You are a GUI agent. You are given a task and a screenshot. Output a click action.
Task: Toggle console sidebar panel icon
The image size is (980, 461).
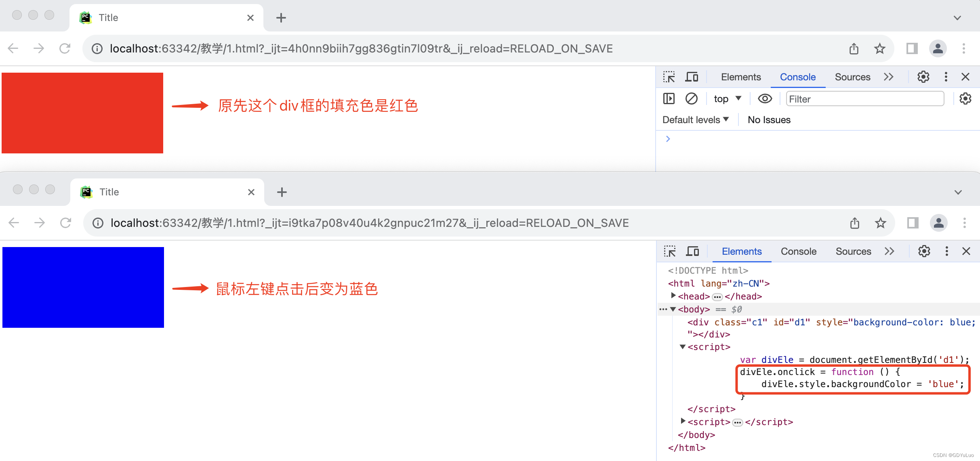tap(669, 98)
